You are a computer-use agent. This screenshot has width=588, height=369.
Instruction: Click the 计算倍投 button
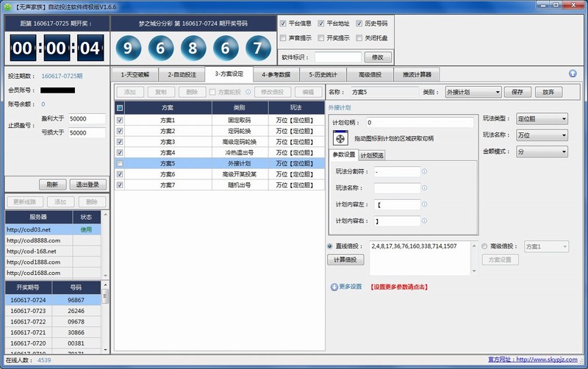tap(345, 259)
